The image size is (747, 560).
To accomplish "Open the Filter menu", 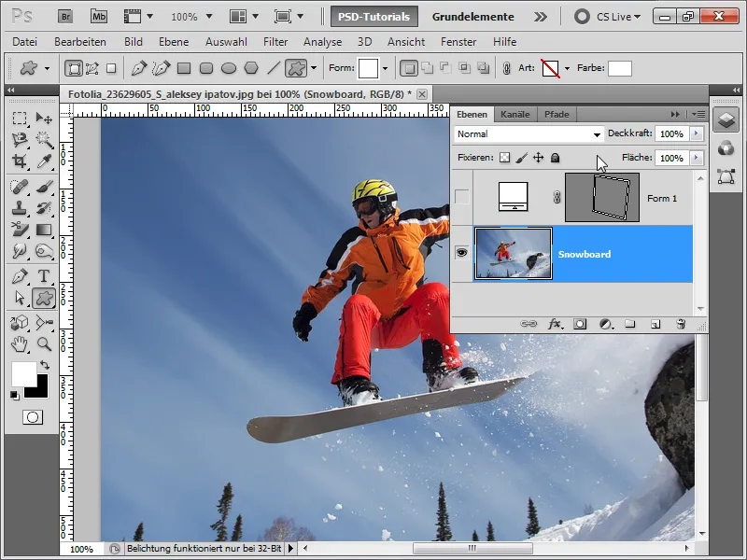I will tap(275, 42).
